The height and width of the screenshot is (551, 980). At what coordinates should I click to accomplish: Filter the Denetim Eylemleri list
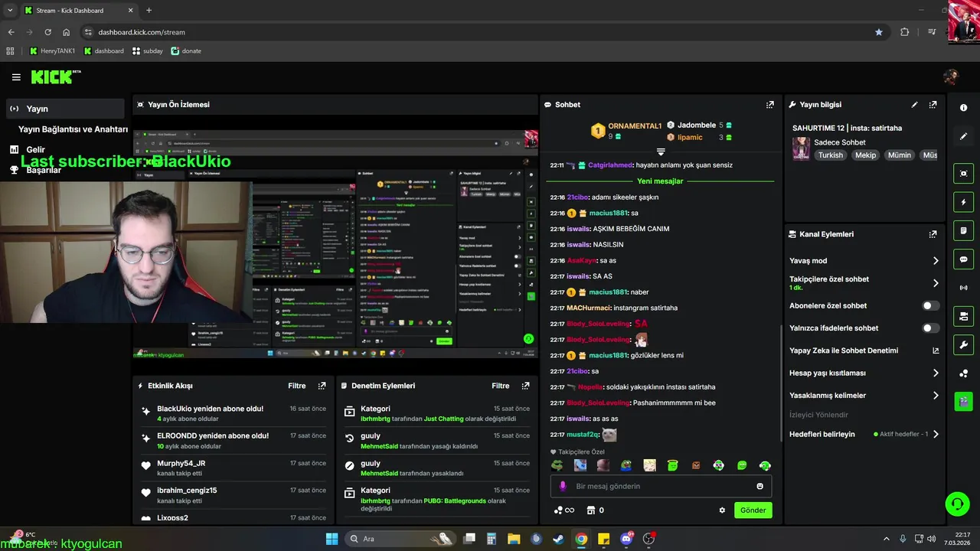(501, 386)
